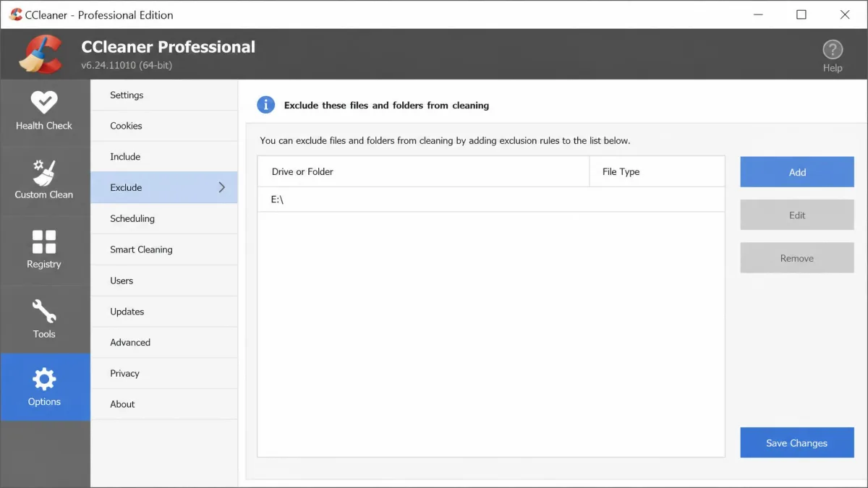Select the Options gear section
Screen dimensions: 868x488
(44, 388)
